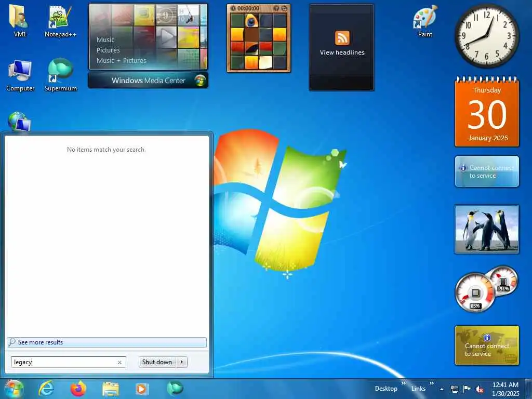
Task: Show the picture puzzle solved image
Action: 276,8
